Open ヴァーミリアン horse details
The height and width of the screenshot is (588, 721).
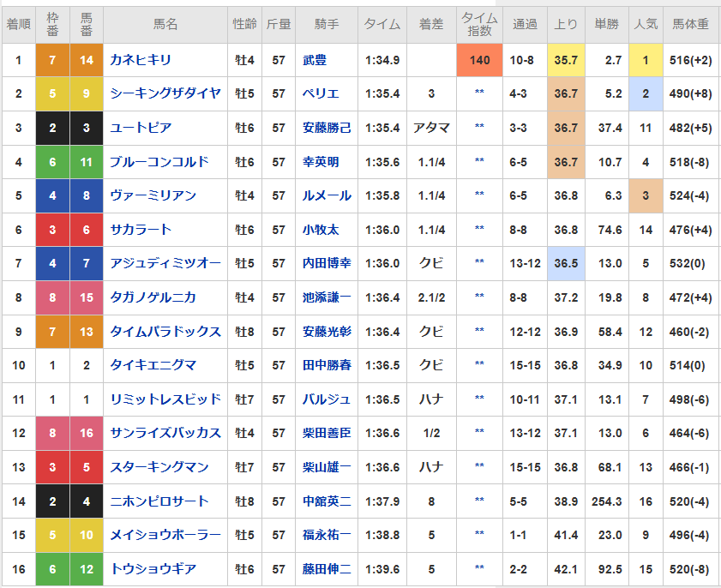tap(153, 195)
